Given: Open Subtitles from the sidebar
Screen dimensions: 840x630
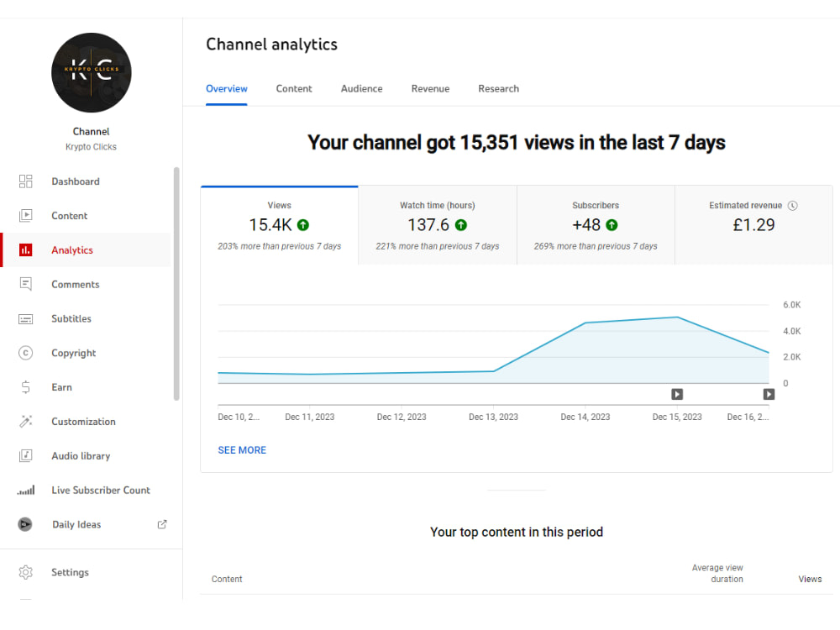Looking at the screenshot, I should click(71, 318).
